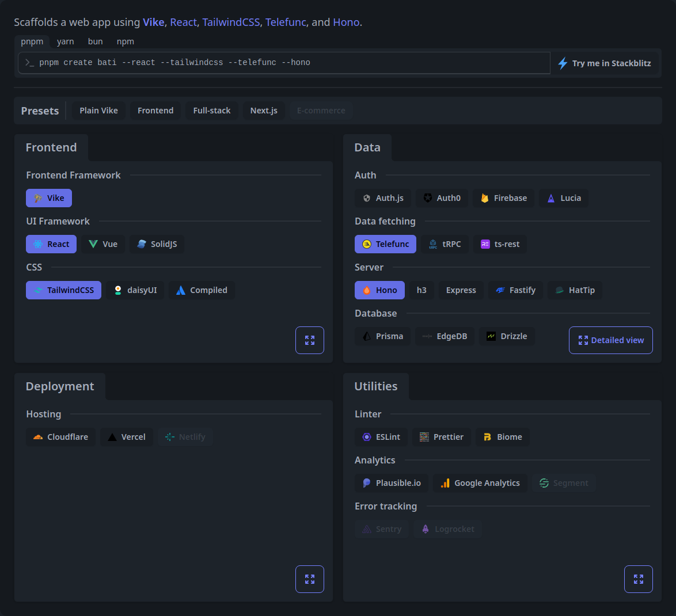Image resolution: width=676 pixels, height=616 pixels.
Task: Apply the Plain Vike preset
Action: click(98, 111)
